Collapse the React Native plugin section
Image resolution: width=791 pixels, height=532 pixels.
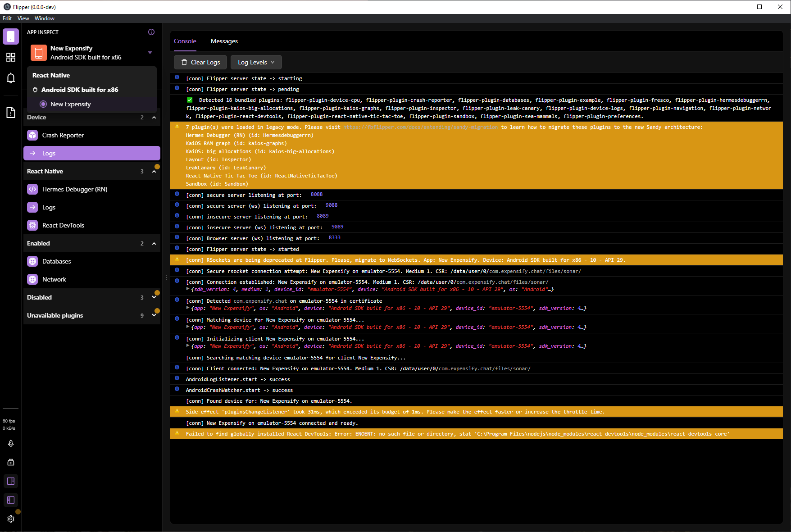point(154,171)
